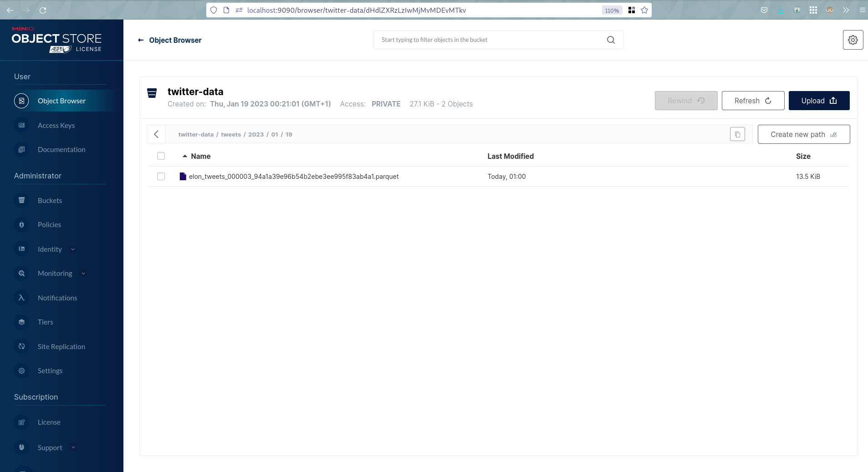Click Notifications lambda icon
The height and width of the screenshot is (472, 868).
21,298
